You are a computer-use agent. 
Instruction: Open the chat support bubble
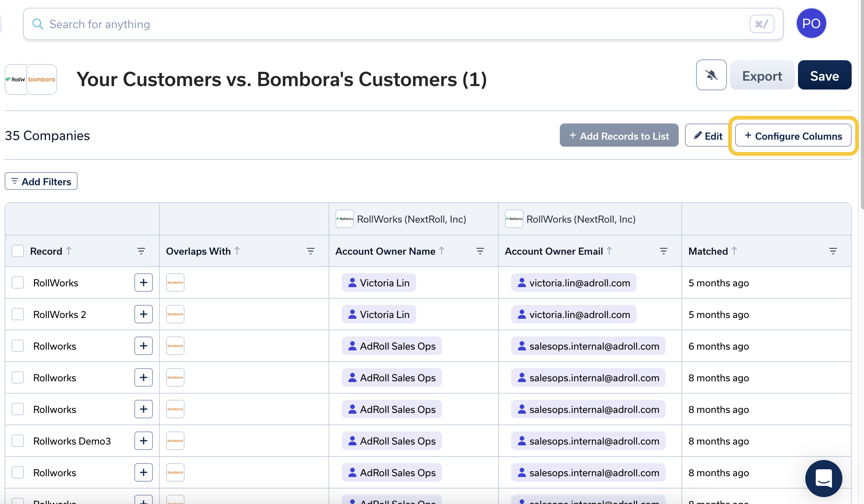823,478
